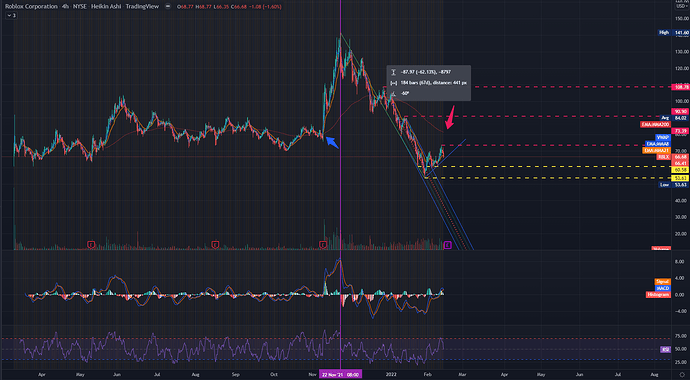Click the EMA MA200 indicator label

(654, 124)
